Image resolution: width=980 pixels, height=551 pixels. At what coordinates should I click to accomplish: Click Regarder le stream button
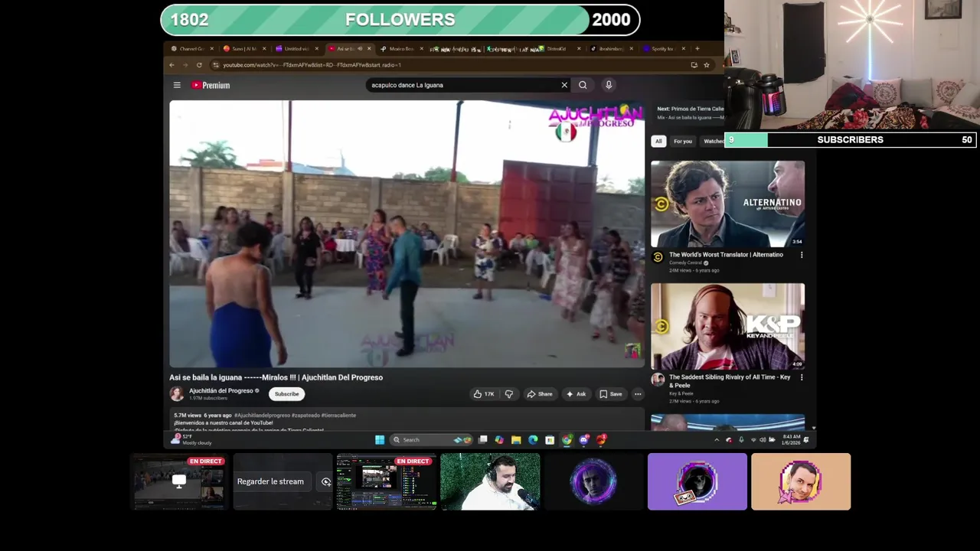(x=270, y=481)
